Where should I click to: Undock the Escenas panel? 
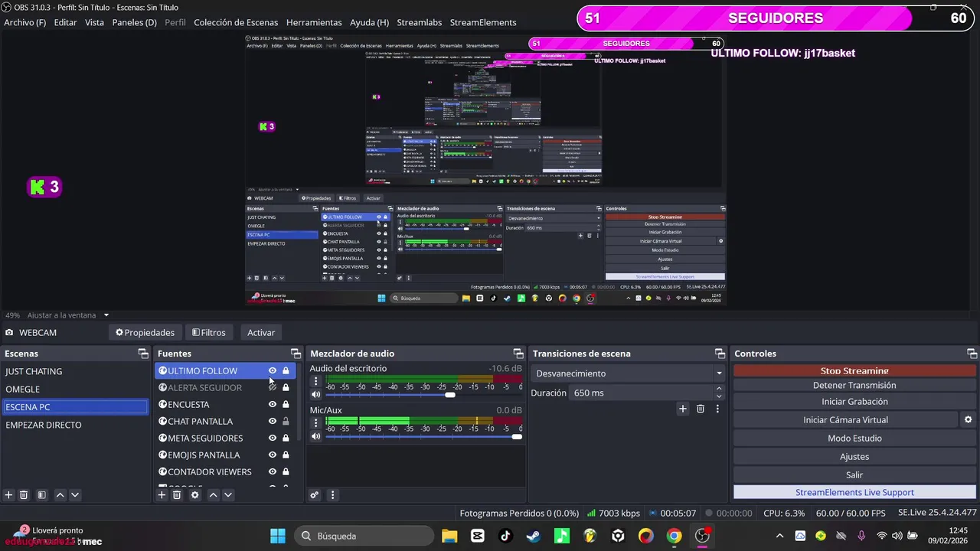click(143, 354)
